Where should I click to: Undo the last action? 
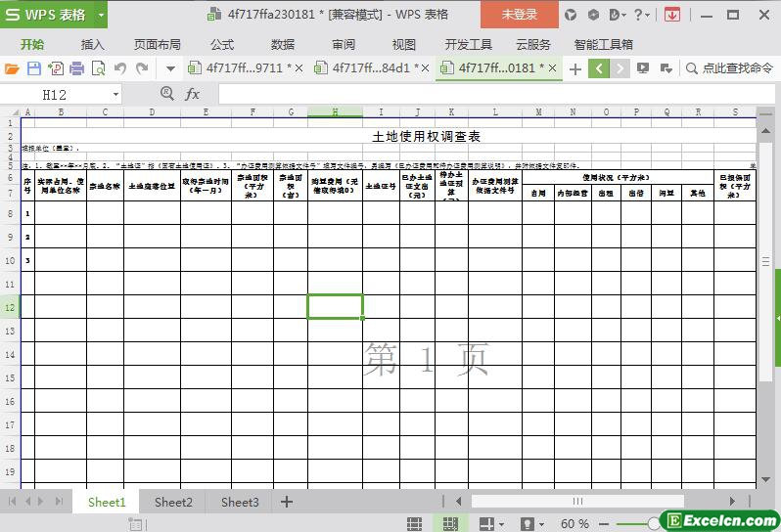tap(120, 68)
